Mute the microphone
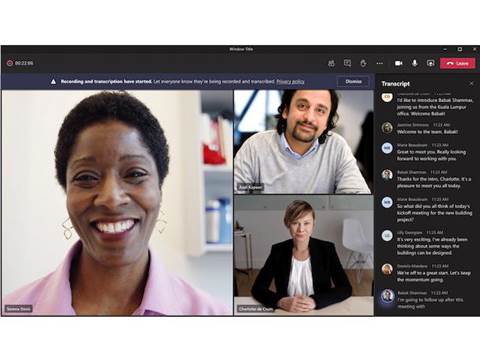The image size is (480, 360). 415,63
